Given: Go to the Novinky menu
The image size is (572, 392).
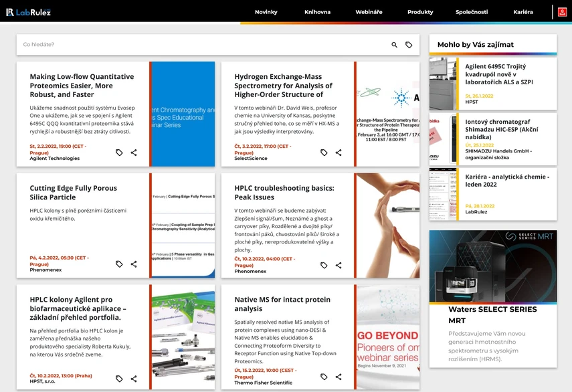Looking at the screenshot, I should click(266, 12).
